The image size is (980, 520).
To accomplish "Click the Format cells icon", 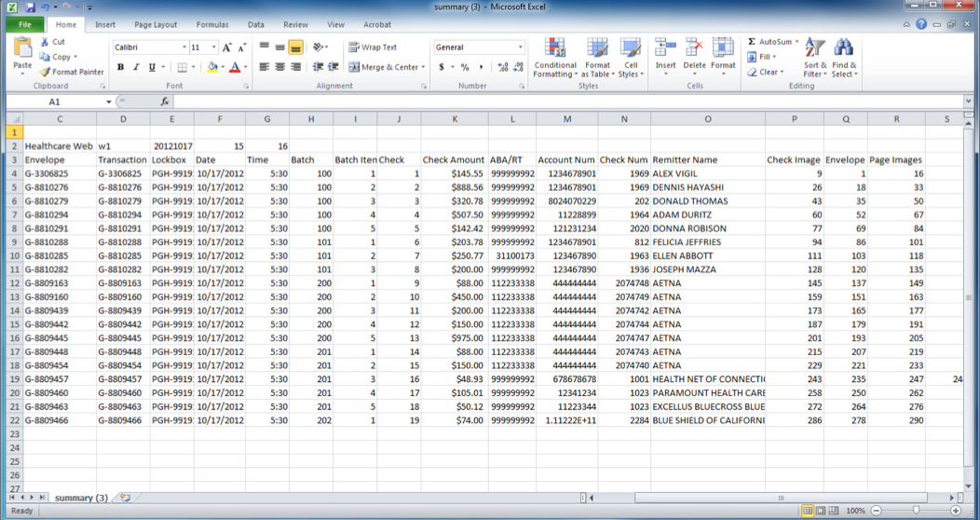I will (x=723, y=48).
